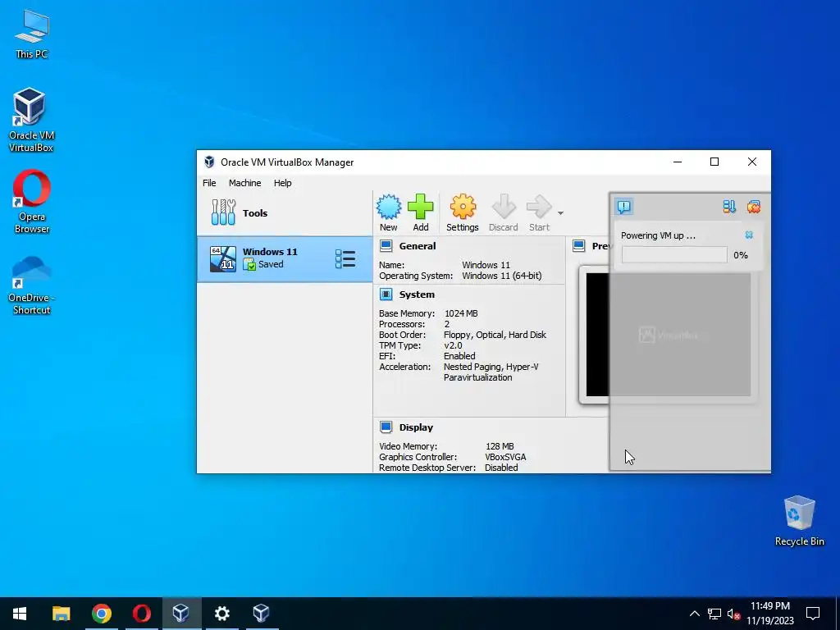
Task: Click the Preview section header
Action: (x=600, y=246)
